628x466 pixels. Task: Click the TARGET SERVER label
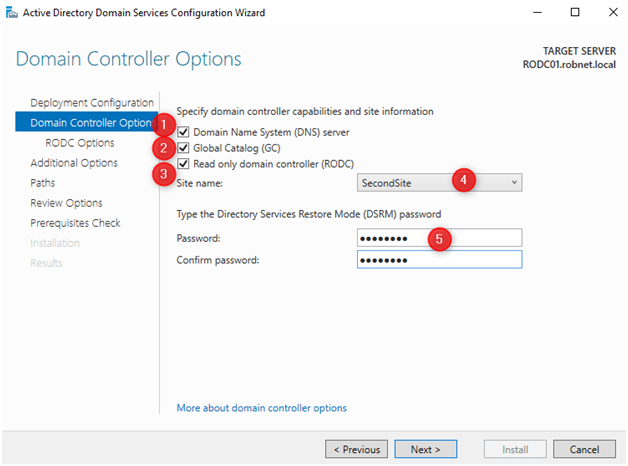click(x=579, y=51)
